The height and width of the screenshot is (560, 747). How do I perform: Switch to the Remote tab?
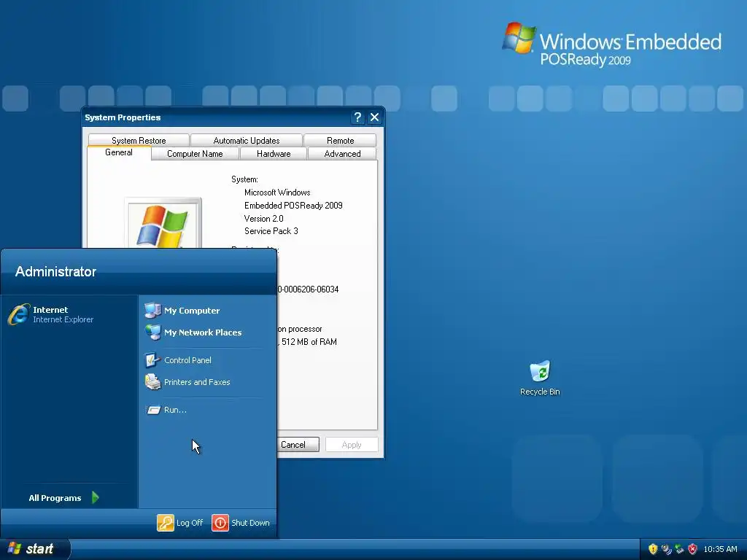340,141
